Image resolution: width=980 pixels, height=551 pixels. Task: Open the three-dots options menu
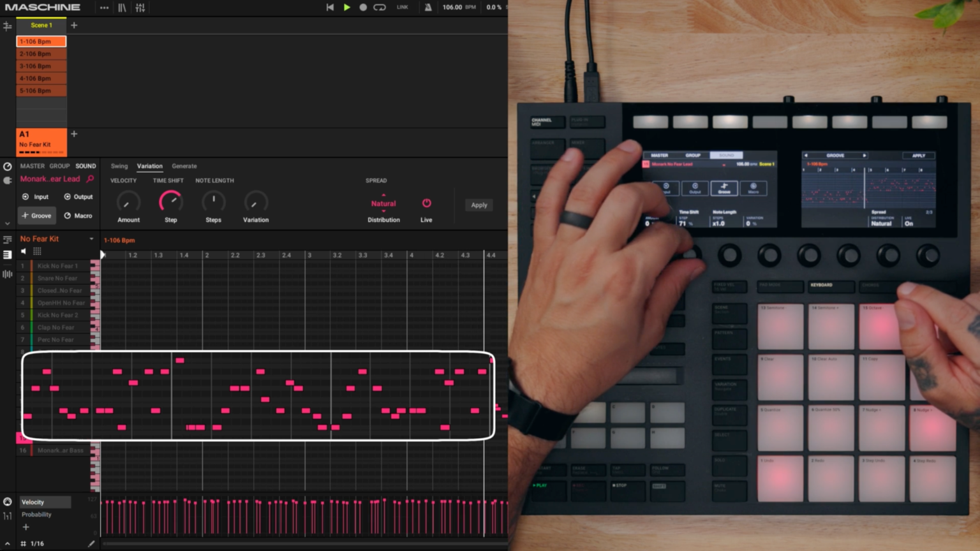pos(104,8)
